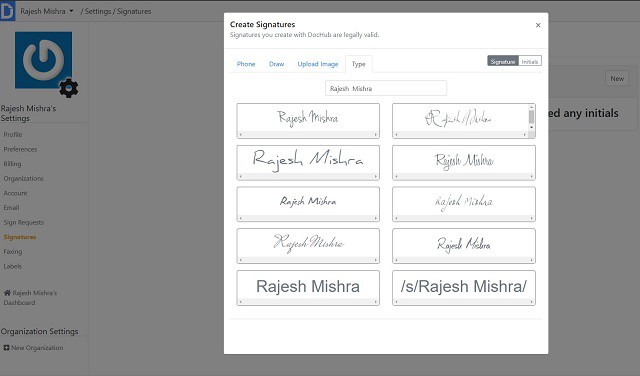Screen dimensions: 640x376
Task: Open Billing settings
Action: click(12, 164)
